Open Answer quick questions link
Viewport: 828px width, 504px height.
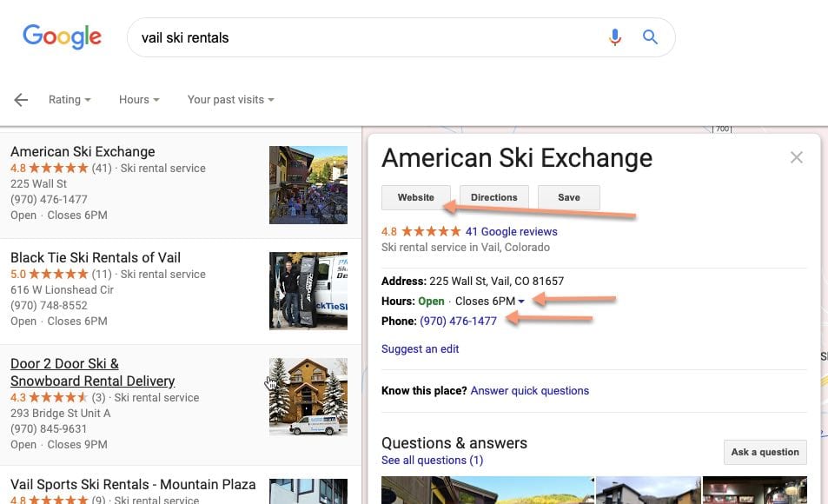pyautogui.click(x=530, y=391)
